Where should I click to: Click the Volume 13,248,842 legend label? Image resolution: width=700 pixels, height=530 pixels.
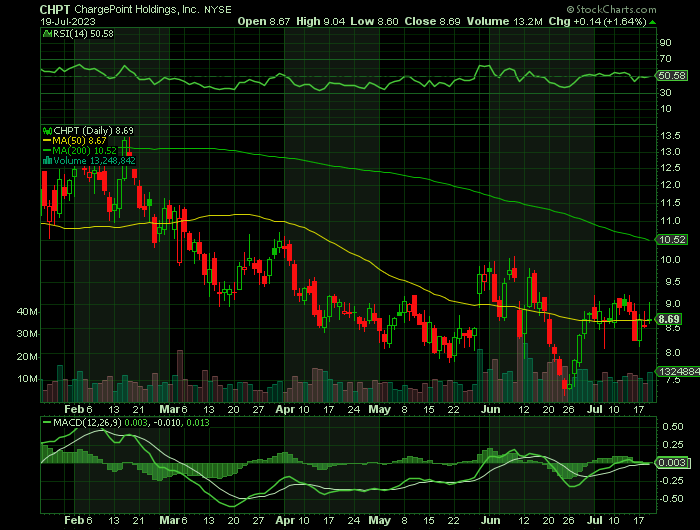94,160
